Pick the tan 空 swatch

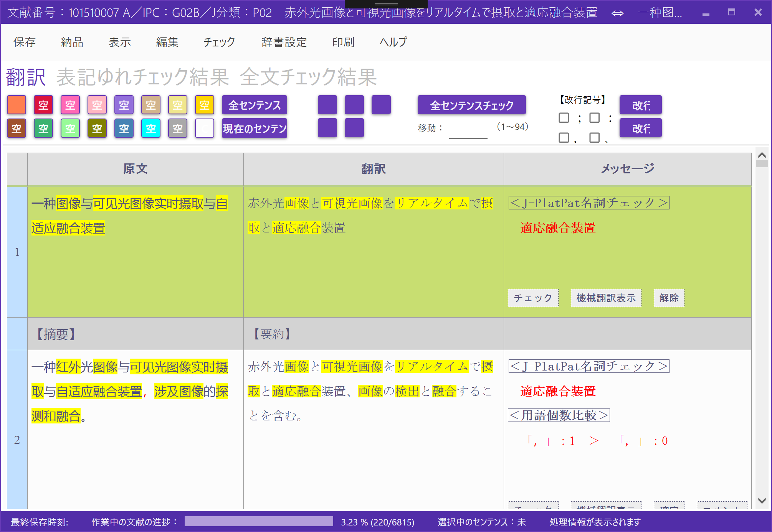point(151,105)
